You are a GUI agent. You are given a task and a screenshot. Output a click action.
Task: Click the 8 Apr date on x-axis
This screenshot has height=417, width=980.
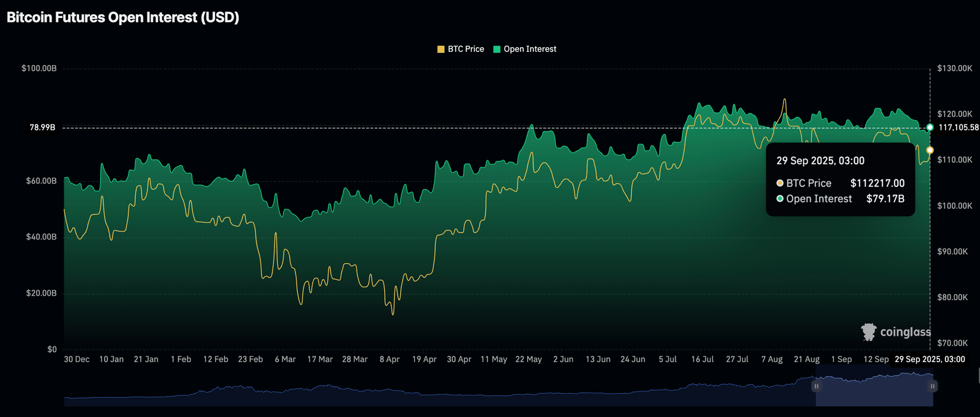pos(389,360)
